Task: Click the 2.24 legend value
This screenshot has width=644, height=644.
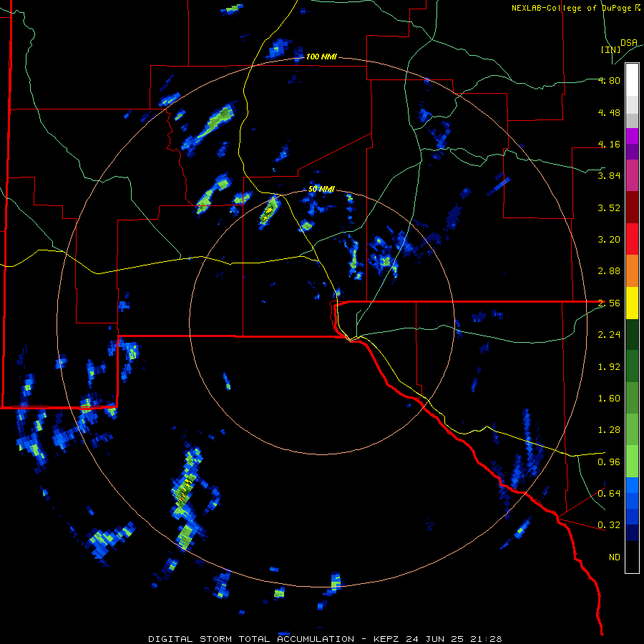Action: point(609,335)
